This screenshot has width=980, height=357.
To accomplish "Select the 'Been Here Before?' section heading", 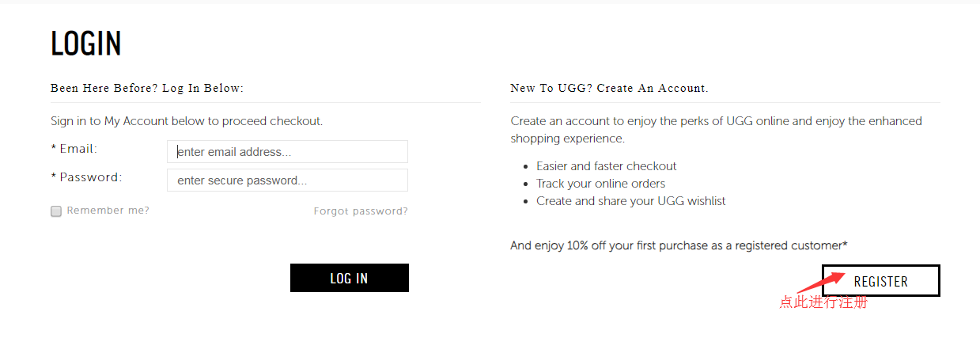I will click(147, 88).
